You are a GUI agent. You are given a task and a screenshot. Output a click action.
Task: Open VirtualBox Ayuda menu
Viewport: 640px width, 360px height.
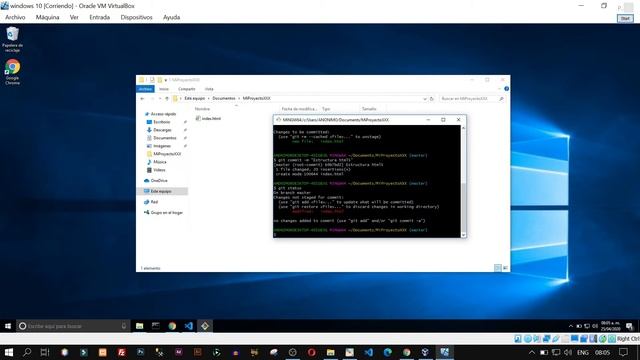171,17
